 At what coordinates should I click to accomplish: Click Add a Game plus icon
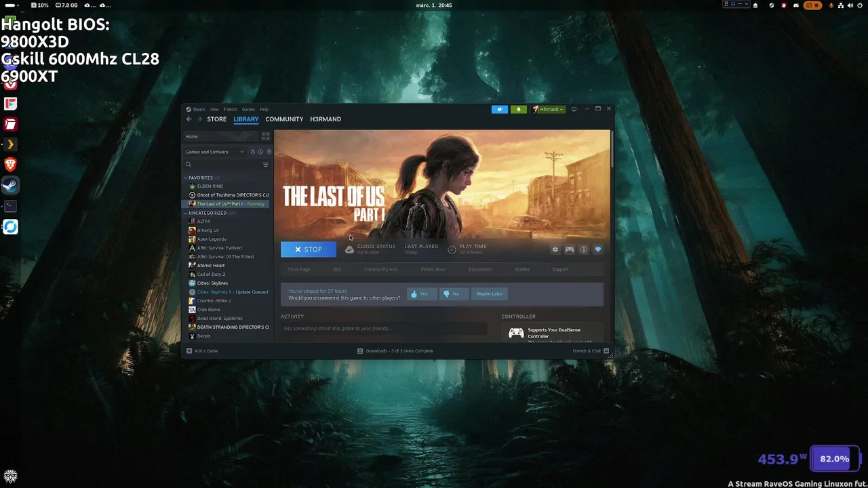coord(189,351)
